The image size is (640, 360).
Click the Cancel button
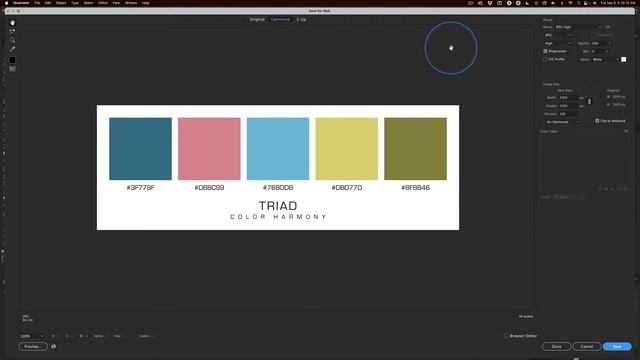tap(587, 347)
